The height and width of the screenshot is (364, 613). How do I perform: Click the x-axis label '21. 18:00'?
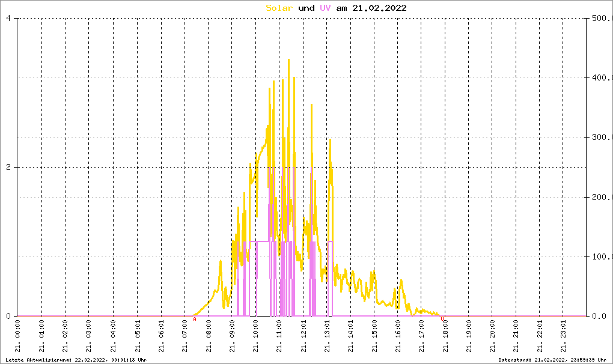[x=445, y=336]
